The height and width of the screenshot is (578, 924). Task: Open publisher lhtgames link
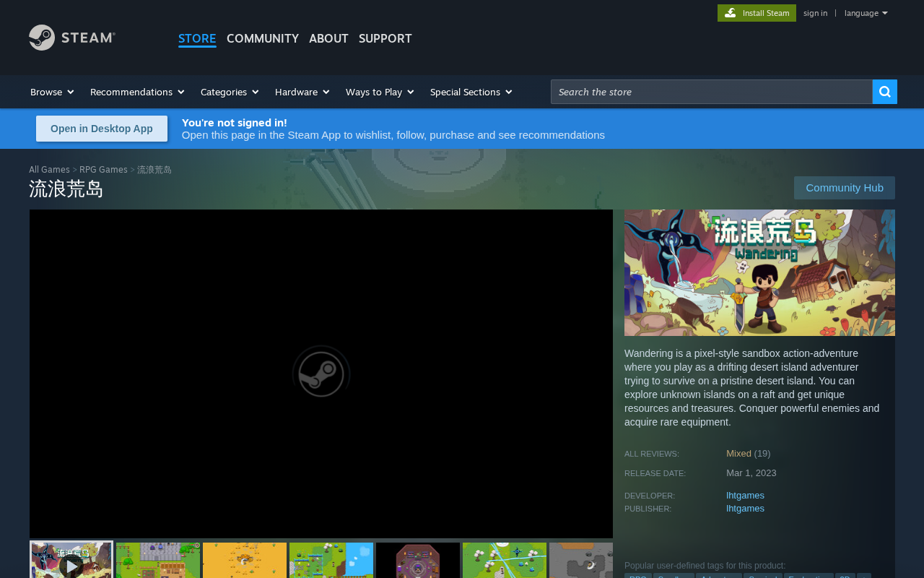[745, 509]
